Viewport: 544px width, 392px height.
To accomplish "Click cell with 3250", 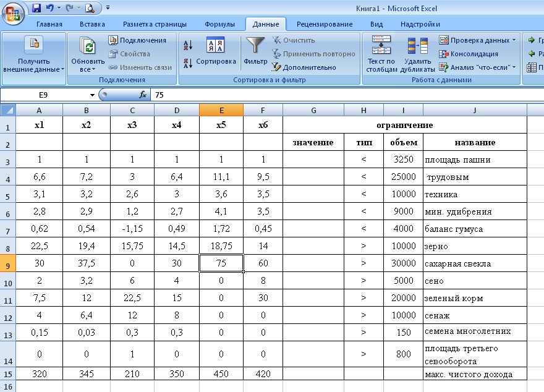I will pos(403,160).
